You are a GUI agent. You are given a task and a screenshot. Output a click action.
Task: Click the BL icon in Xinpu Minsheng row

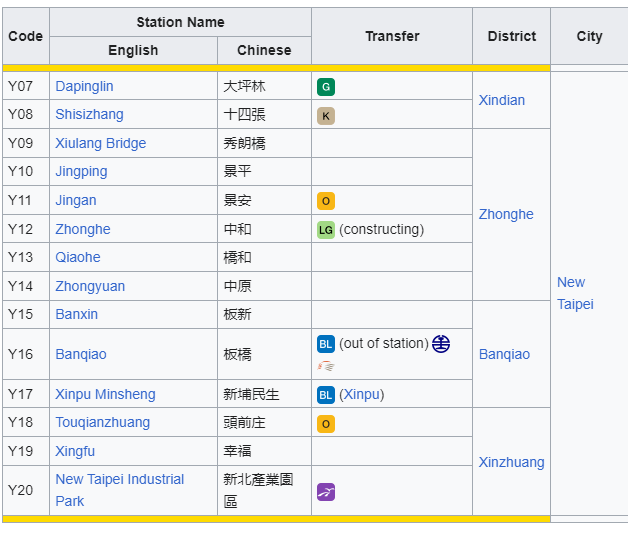coord(325,395)
